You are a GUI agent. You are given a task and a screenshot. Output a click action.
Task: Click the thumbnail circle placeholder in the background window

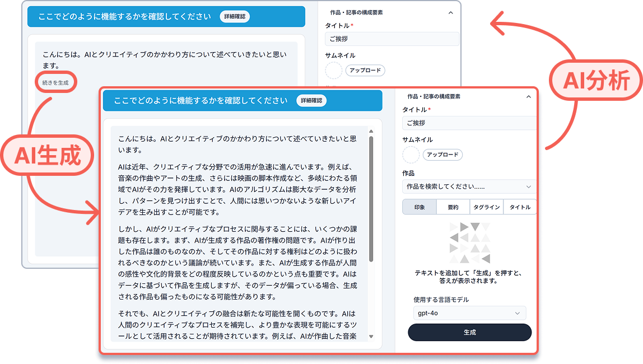pyautogui.click(x=333, y=71)
